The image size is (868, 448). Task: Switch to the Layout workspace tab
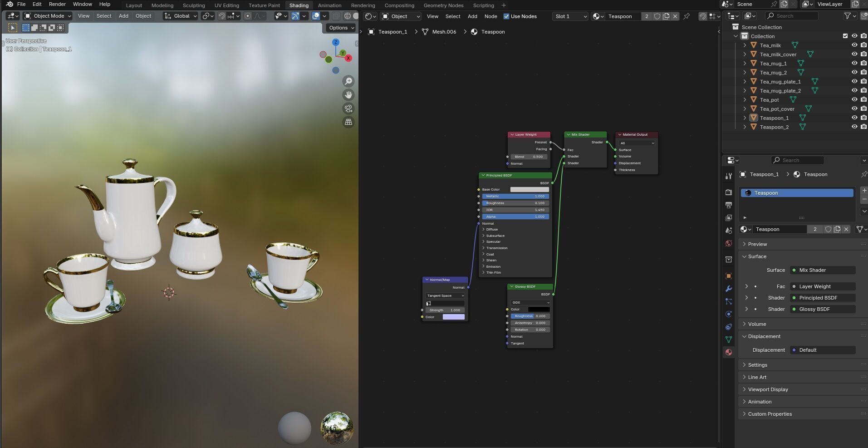tap(134, 5)
